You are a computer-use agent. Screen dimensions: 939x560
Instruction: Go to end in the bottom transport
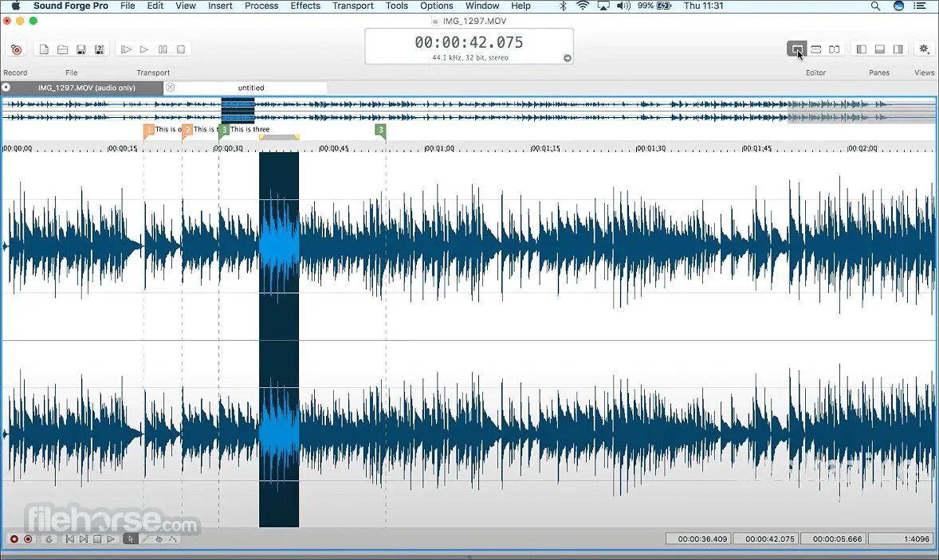83,539
